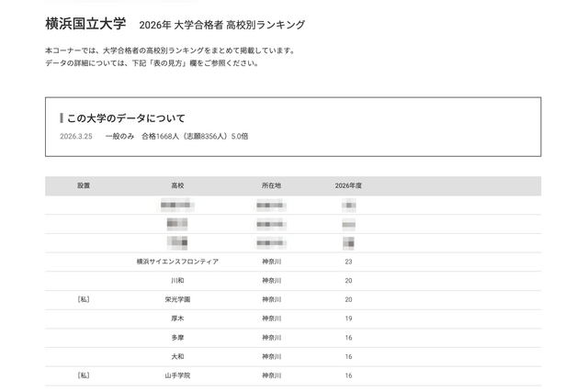Click the date 2026.3.25

(76, 137)
